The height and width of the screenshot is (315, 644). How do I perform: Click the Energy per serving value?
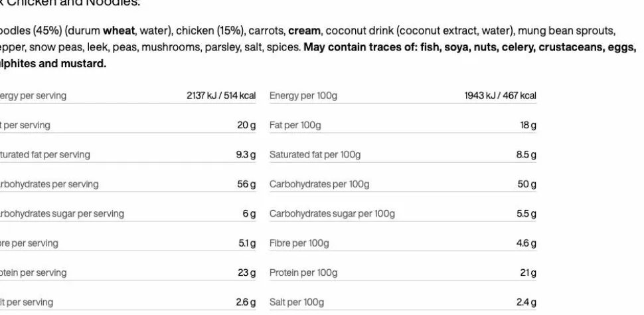pyautogui.click(x=221, y=96)
